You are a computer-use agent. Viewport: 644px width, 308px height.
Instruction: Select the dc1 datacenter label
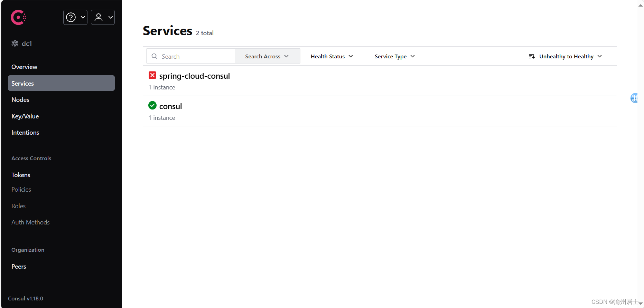(x=27, y=44)
